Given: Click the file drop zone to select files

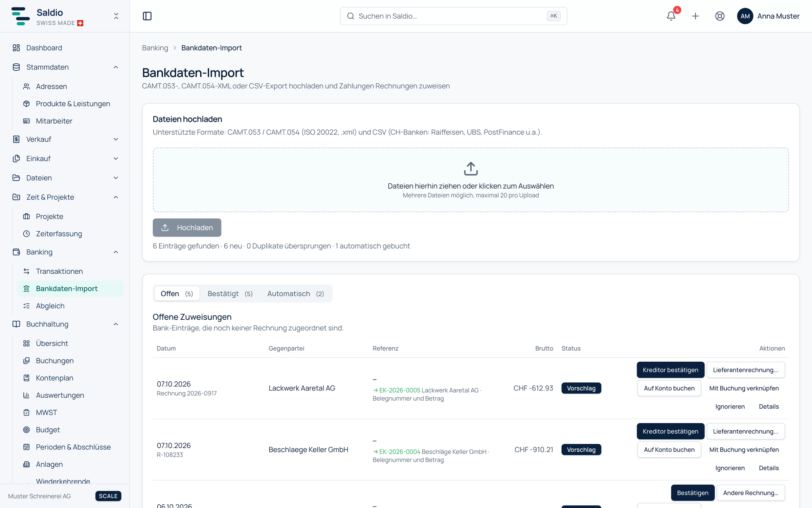Looking at the screenshot, I should 471,180.
